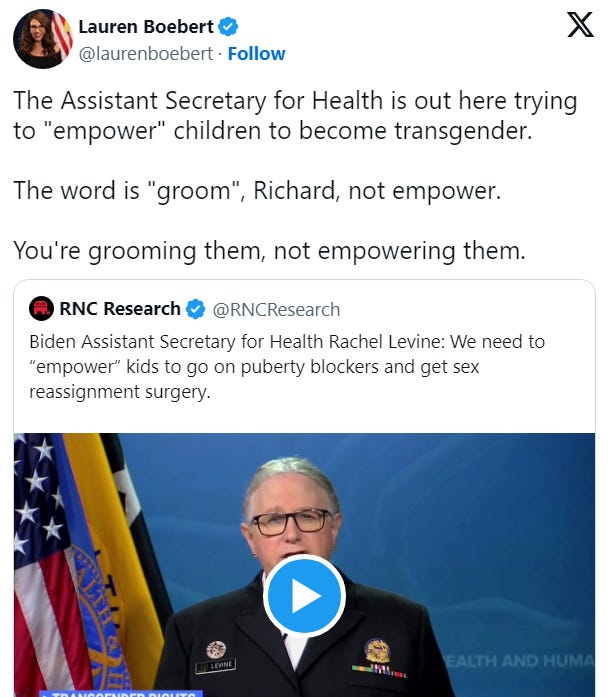The image size is (610, 697).
Task: Click the Transgender Rights caption banner
Action: click(121, 694)
